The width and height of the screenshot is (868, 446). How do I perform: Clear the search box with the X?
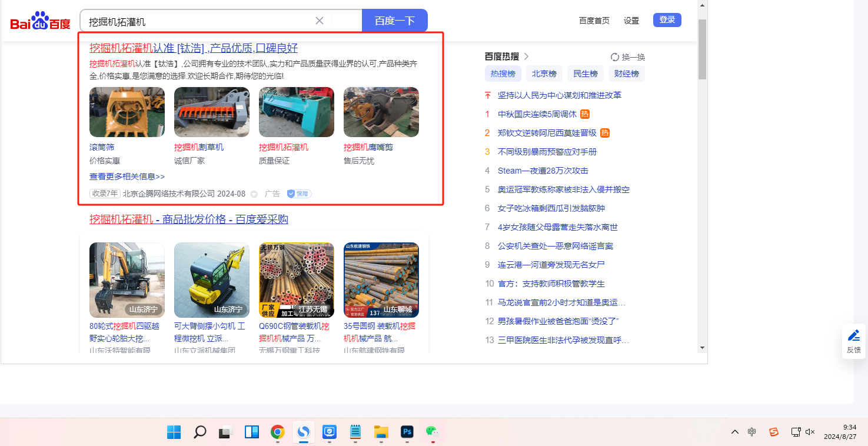point(320,21)
